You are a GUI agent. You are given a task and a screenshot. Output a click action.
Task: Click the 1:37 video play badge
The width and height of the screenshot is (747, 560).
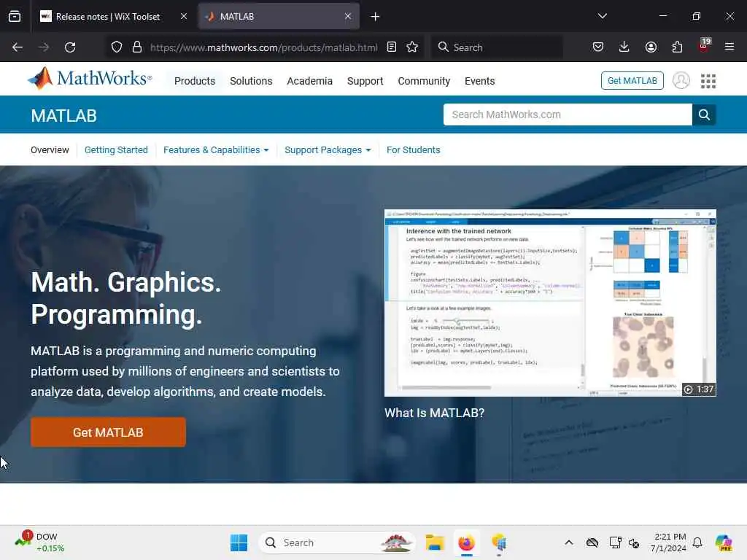699,389
